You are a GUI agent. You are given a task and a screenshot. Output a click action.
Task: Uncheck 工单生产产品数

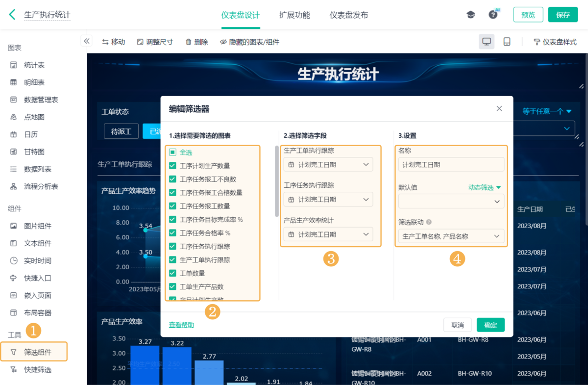coord(172,286)
